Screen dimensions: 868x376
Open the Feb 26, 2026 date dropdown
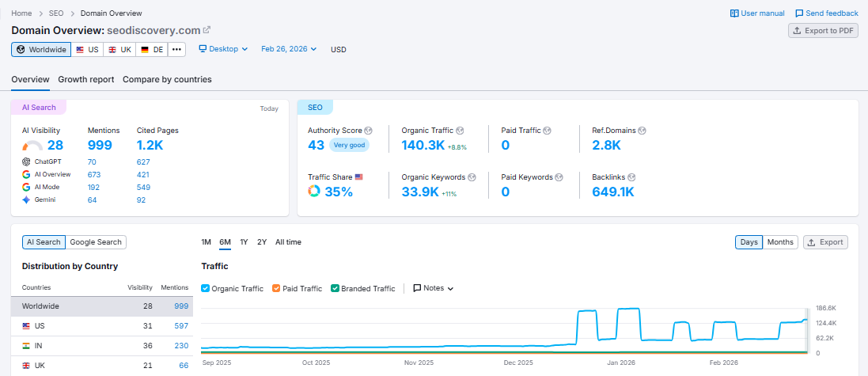(x=289, y=49)
